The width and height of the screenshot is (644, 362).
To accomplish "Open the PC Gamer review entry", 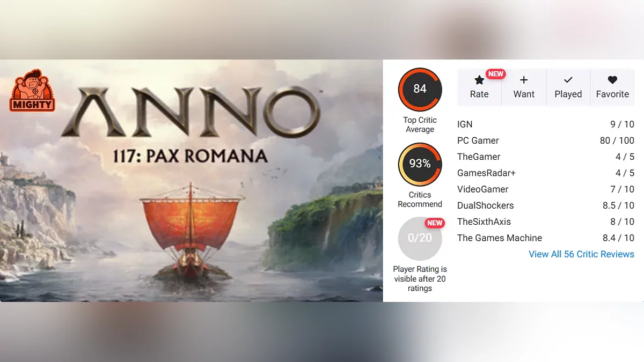I will pyautogui.click(x=546, y=141).
